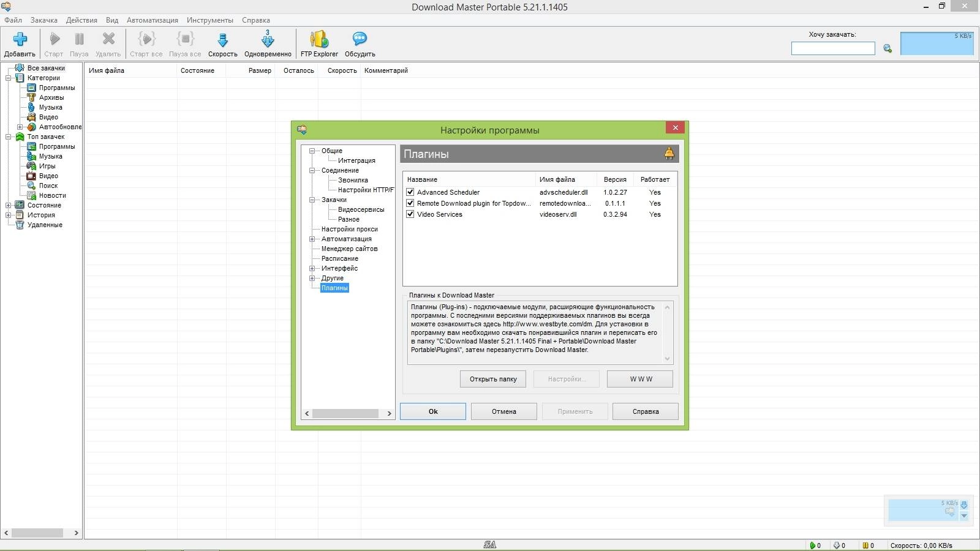Open the Инструменты menu
Screen dimensions: 980x551
coord(210,20)
